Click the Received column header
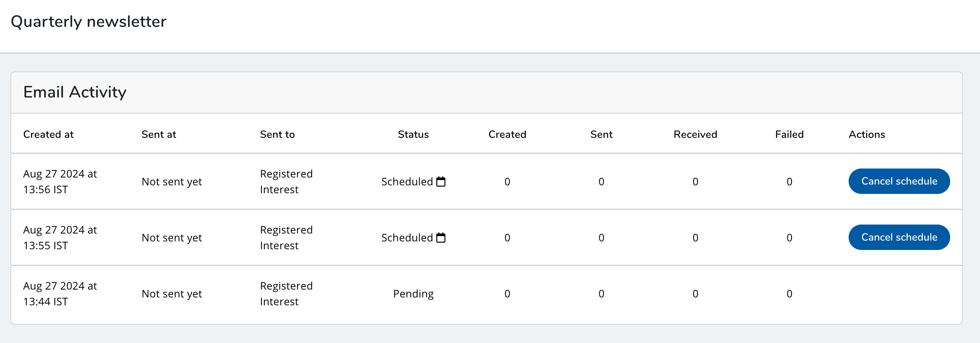This screenshot has width=980, height=343. click(695, 135)
